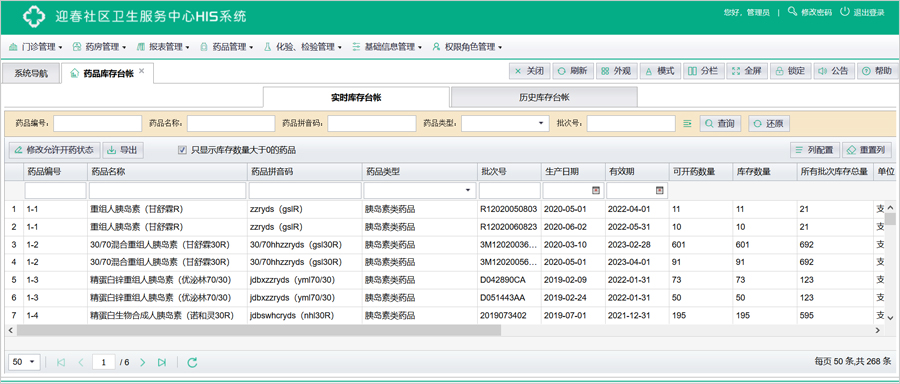This screenshot has width=900, height=384.
Task: Click the 导出 export button
Action: tap(123, 150)
